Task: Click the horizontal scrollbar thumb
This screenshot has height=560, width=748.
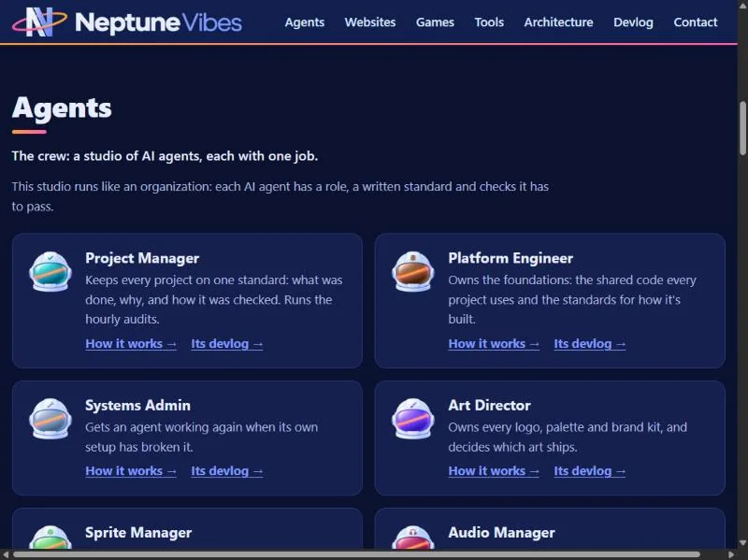Action: pyautogui.click(x=356, y=554)
